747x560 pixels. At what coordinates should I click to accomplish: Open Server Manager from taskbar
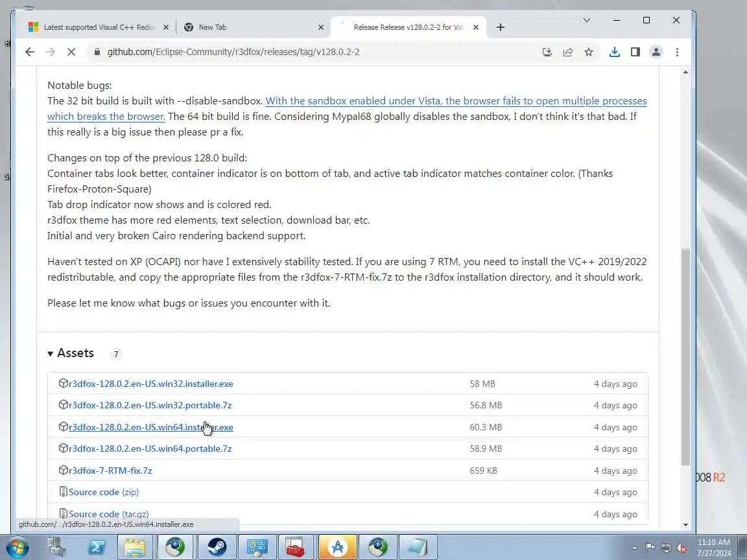click(x=56, y=547)
